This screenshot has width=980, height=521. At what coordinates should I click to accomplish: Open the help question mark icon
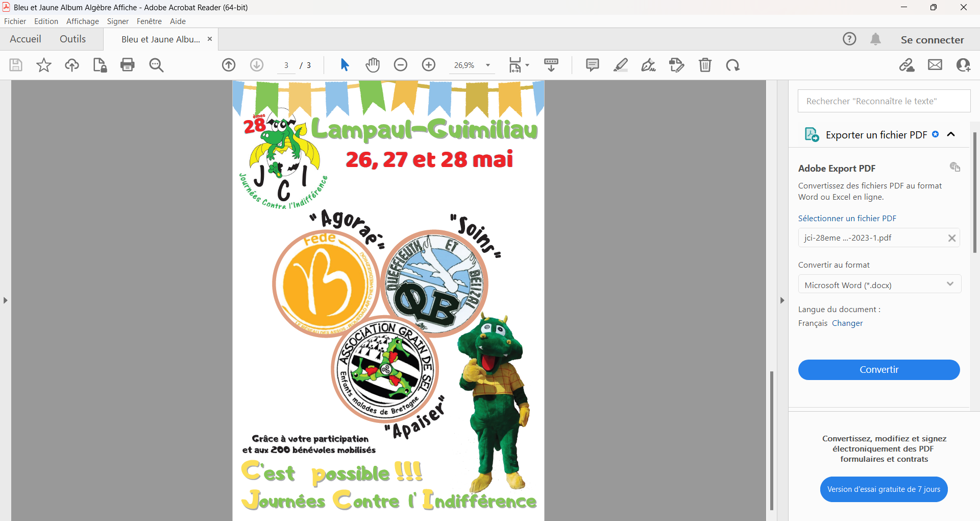tap(849, 39)
